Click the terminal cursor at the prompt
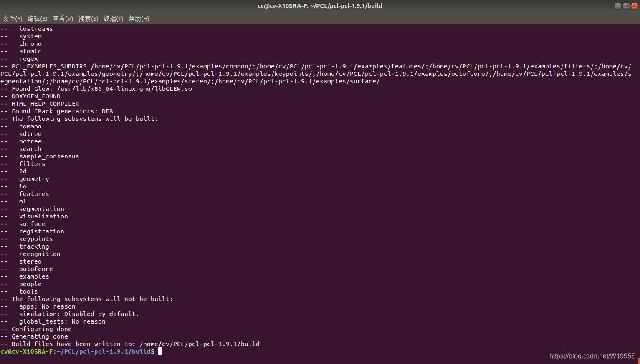Image resolution: width=640 pixels, height=364 pixels. click(160, 351)
